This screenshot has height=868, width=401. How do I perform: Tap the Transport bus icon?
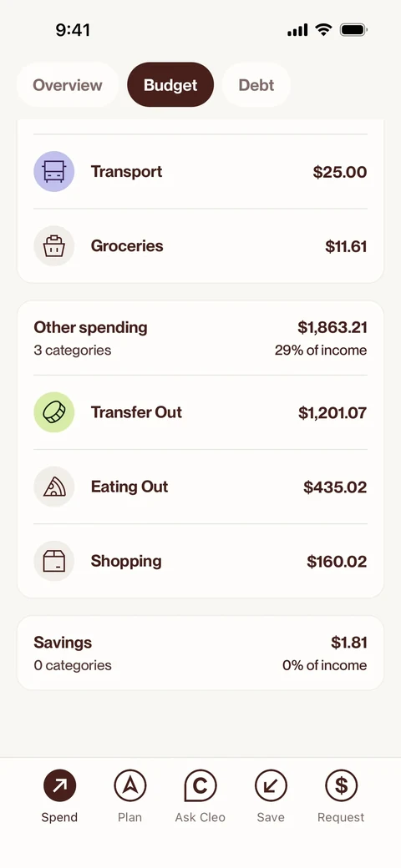point(54,172)
